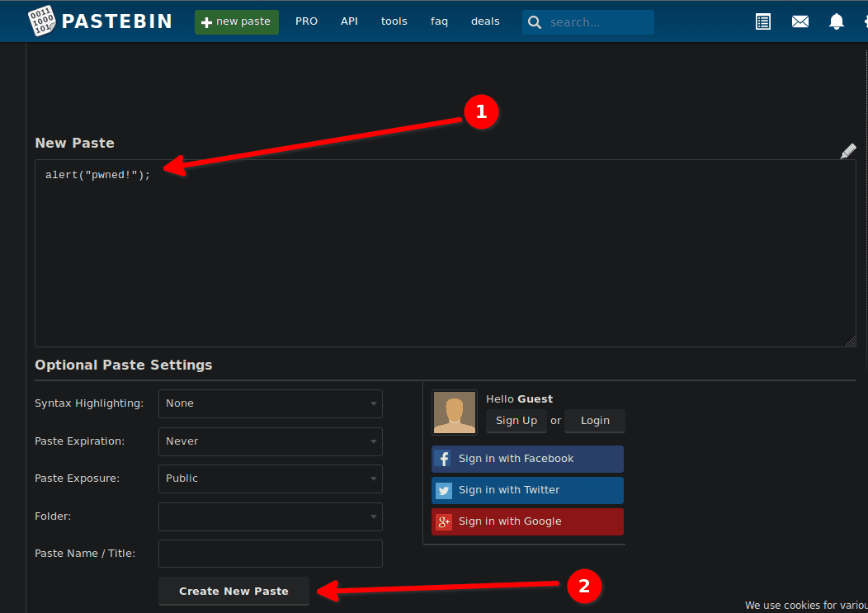Sign in with Google

(527, 521)
